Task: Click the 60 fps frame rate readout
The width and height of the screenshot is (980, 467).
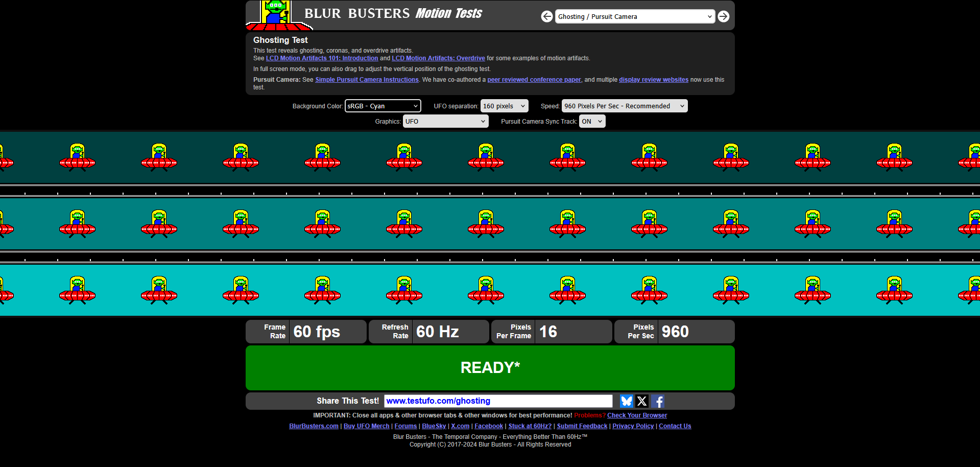Action: point(317,332)
